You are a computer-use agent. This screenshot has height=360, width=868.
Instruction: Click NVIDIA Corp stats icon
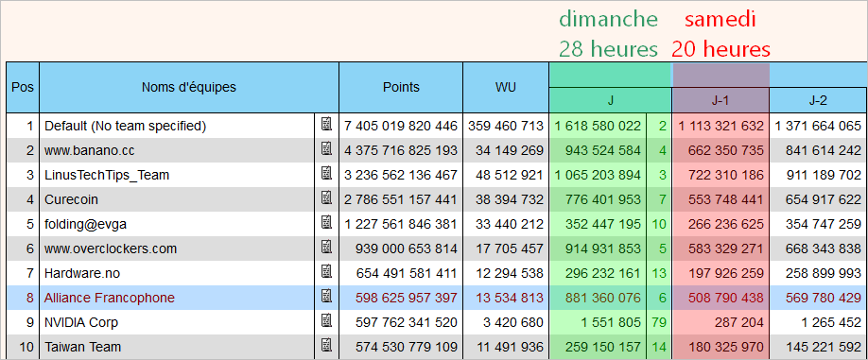pyautogui.click(x=326, y=321)
